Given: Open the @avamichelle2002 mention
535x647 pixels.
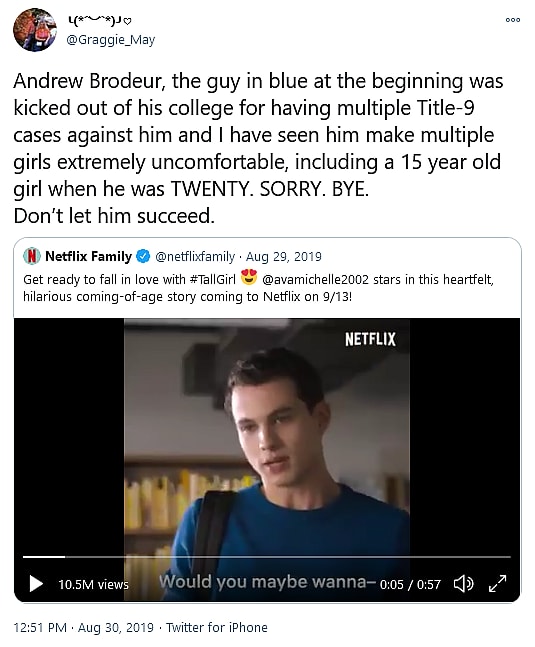Looking at the screenshot, I should point(315,279).
